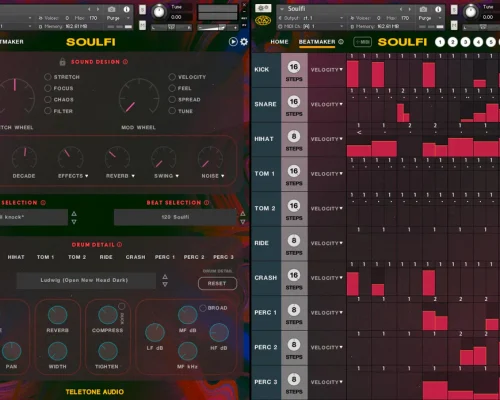This screenshot has width=500, height=400.
Task: Open the Swing dropdown arrow
Action: [177, 176]
